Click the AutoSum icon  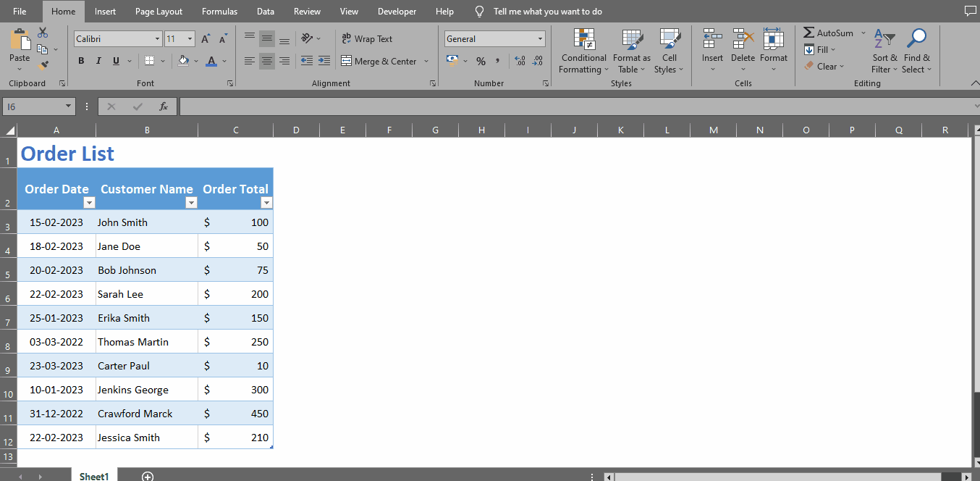[x=808, y=32]
